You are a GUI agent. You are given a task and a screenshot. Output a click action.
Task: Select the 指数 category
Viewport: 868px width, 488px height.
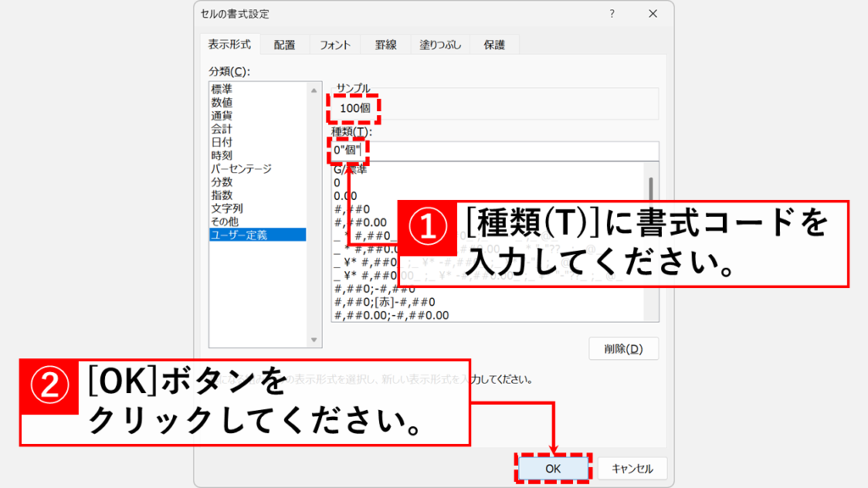point(258,196)
